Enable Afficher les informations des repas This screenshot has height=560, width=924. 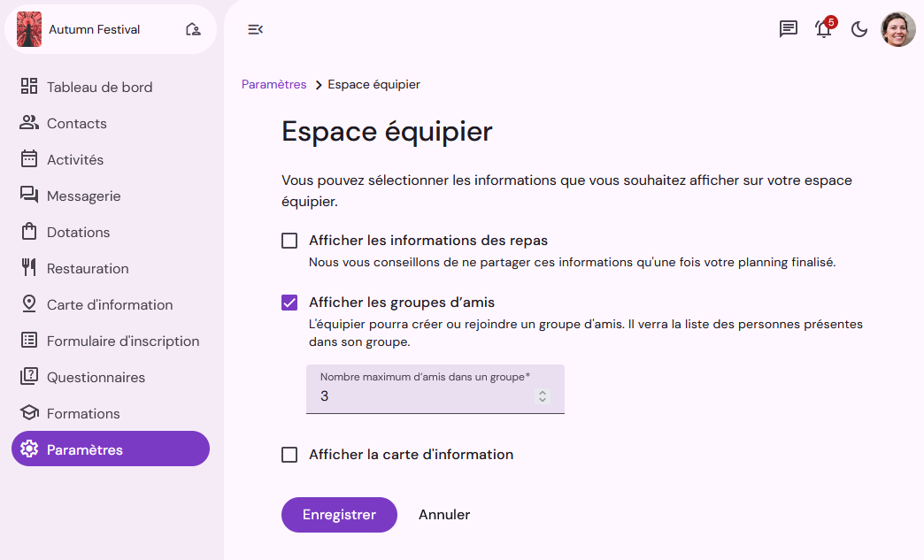pos(289,241)
